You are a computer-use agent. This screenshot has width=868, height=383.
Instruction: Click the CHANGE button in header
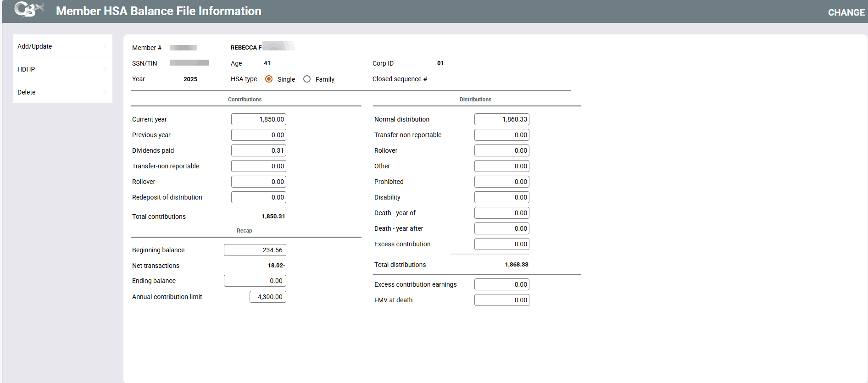point(846,12)
